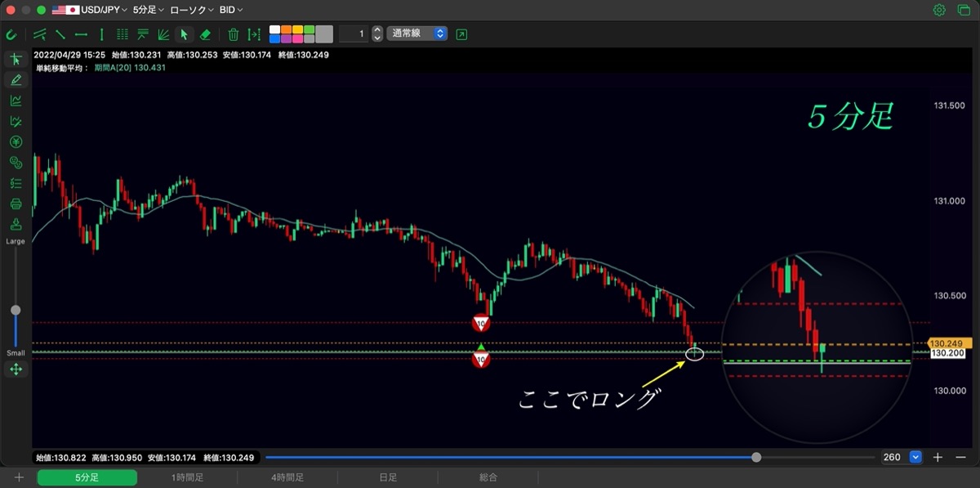
Task: Click the trash icon to delete drawings
Action: [x=234, y=34]
